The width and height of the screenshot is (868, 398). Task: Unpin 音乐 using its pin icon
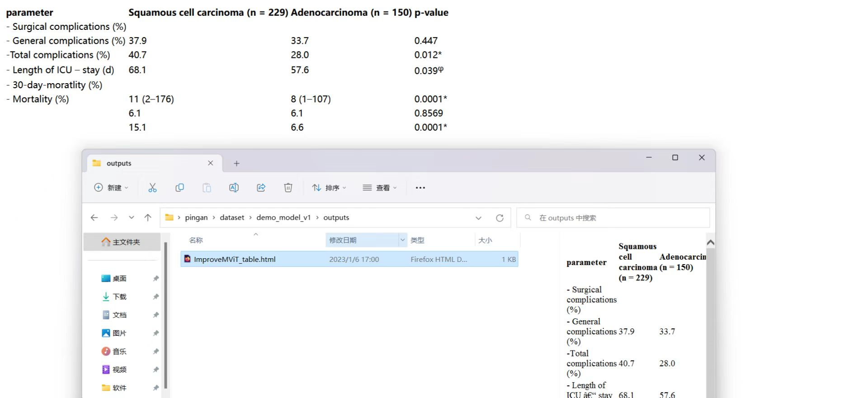point(156,351)
